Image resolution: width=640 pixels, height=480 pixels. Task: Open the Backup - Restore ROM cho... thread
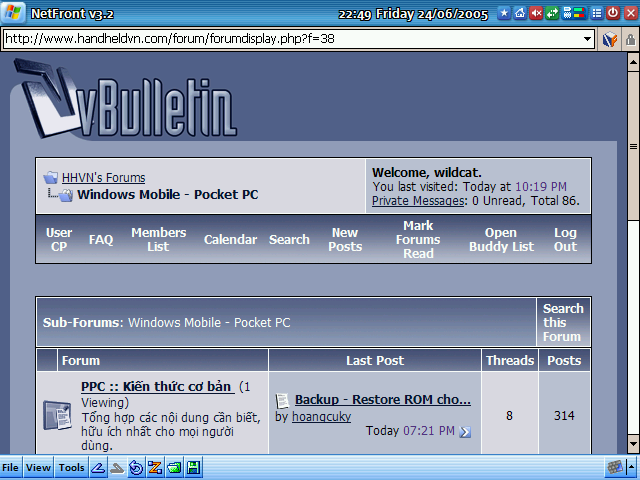coord(382,399)
